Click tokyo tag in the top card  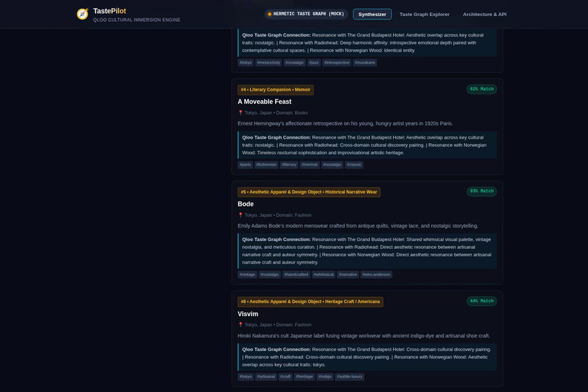(x=246, y=63)
